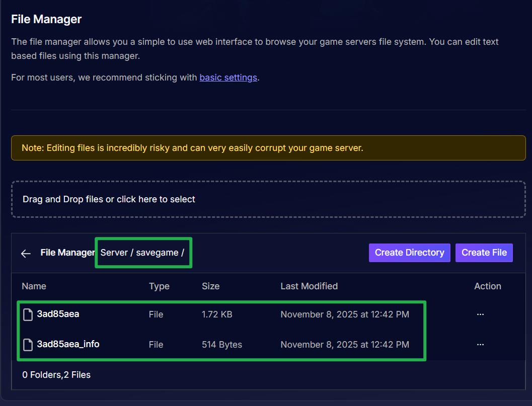
Task: Open the basic settings link
Action: click(x=228, y=77)
